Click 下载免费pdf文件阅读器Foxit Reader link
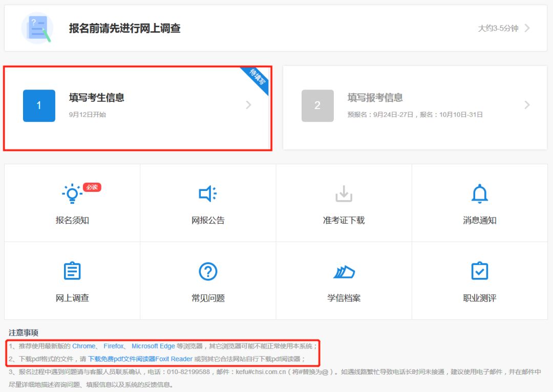 (x=140, y=359)
